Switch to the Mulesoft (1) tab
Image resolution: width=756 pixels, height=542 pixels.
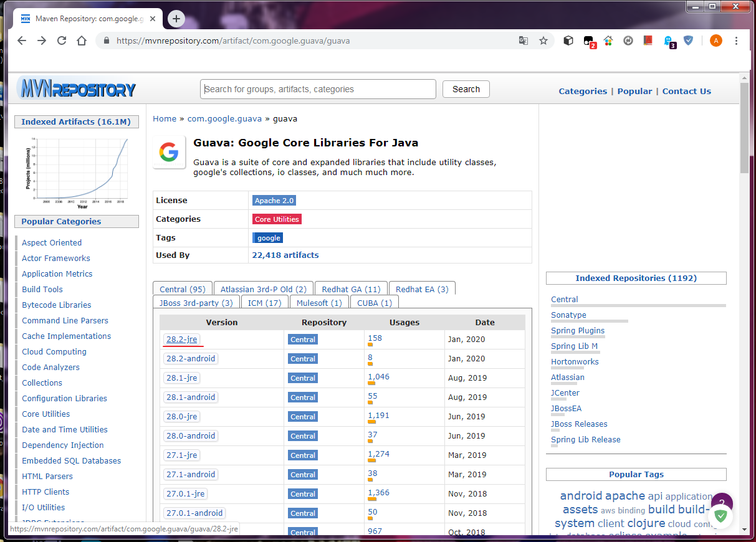click(x=319, y=303)
